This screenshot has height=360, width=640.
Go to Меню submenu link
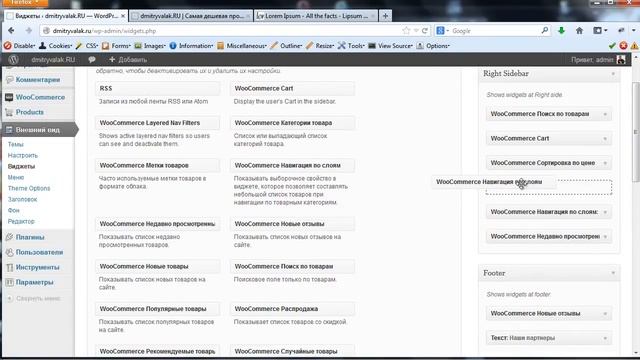[x=16, y=177]
